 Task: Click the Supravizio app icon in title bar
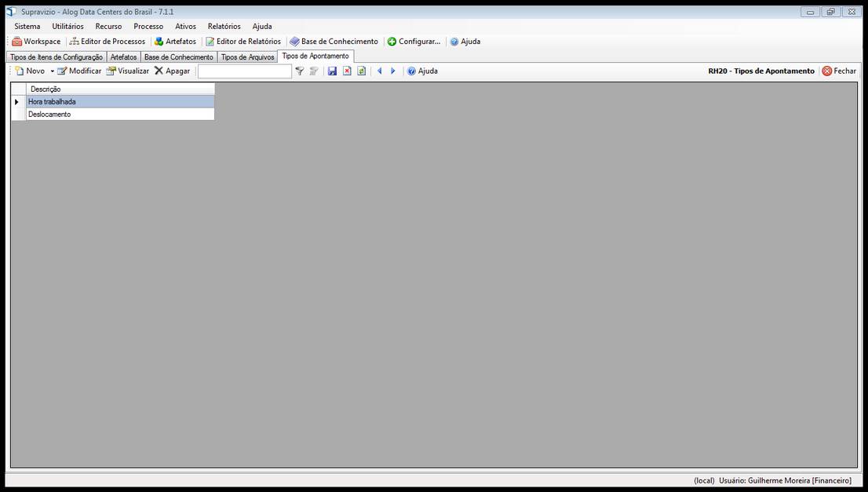[x=10, y=12]
